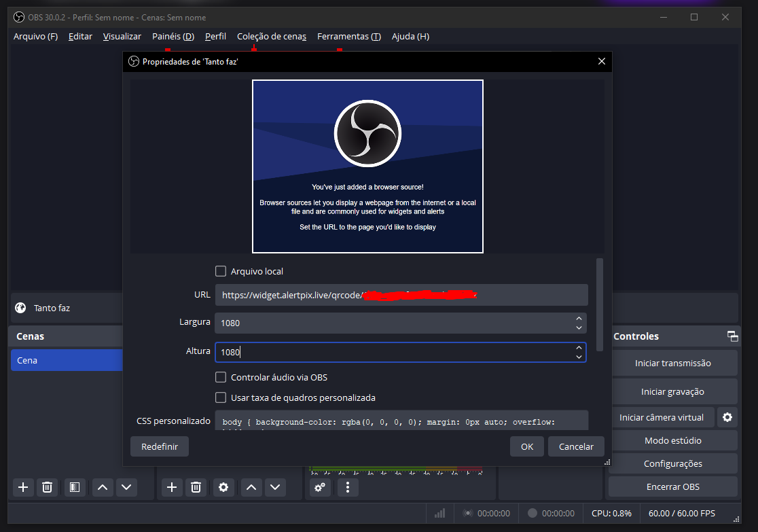Add a new source with the plus icon
Viewport: 758px width, 532px height.
(171, 487)
